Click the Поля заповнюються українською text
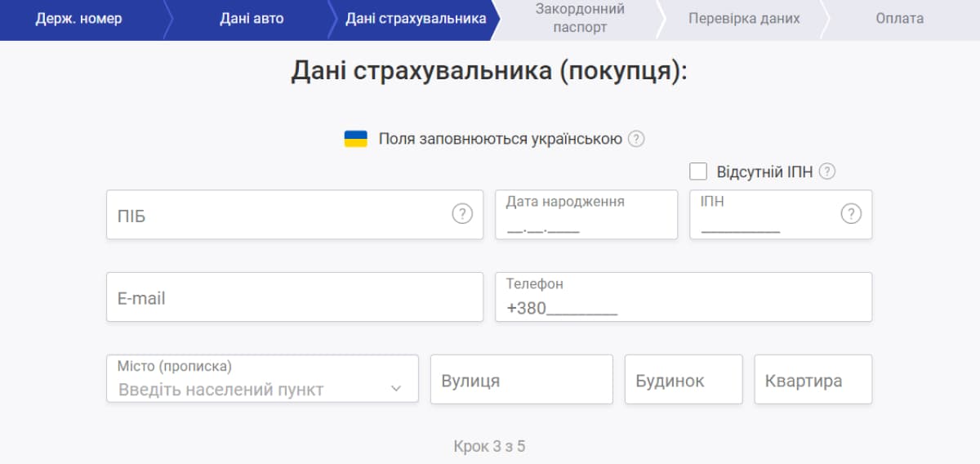This screenshot has width=980, height=464. pos(500,139)
